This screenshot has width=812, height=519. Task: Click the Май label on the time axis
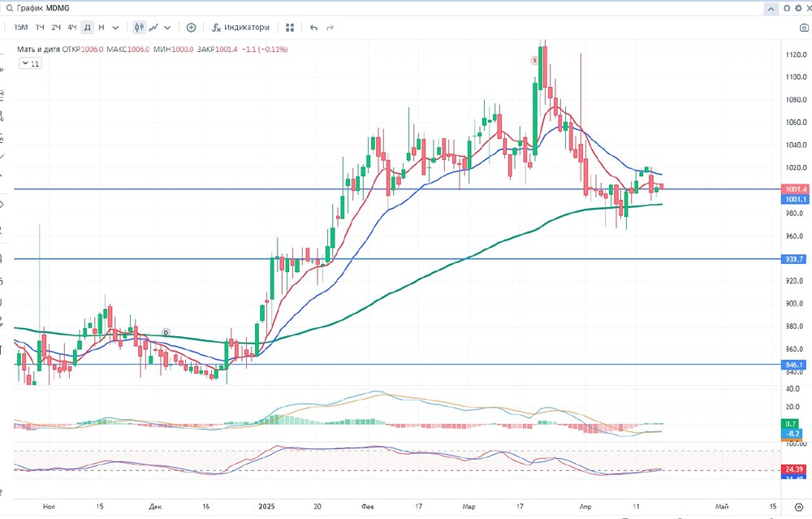click(x=722, y=507)
